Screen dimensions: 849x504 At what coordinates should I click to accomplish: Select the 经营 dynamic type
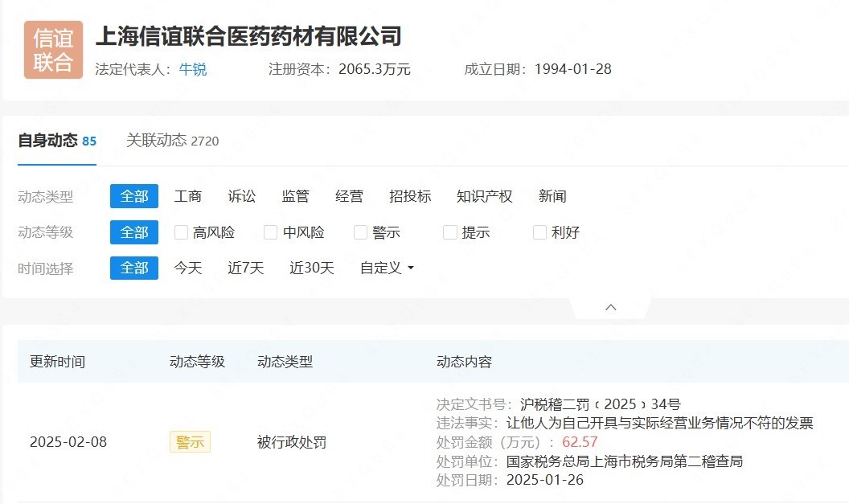pos(349,195)
